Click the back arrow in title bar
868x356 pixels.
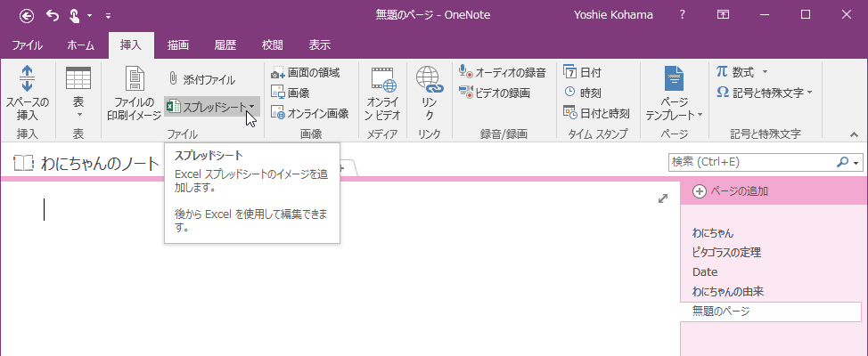pos(27,15)
